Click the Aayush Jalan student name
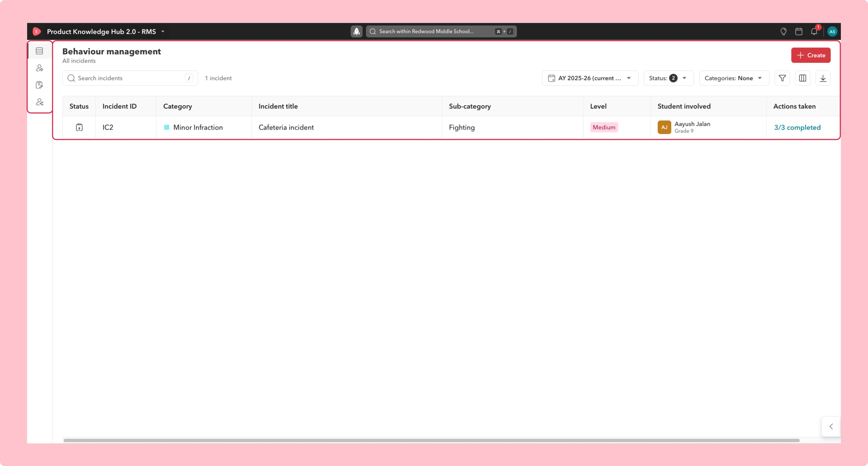Viewport: 868px width, 466px height. pyautogui.click(x=692, y=124)
